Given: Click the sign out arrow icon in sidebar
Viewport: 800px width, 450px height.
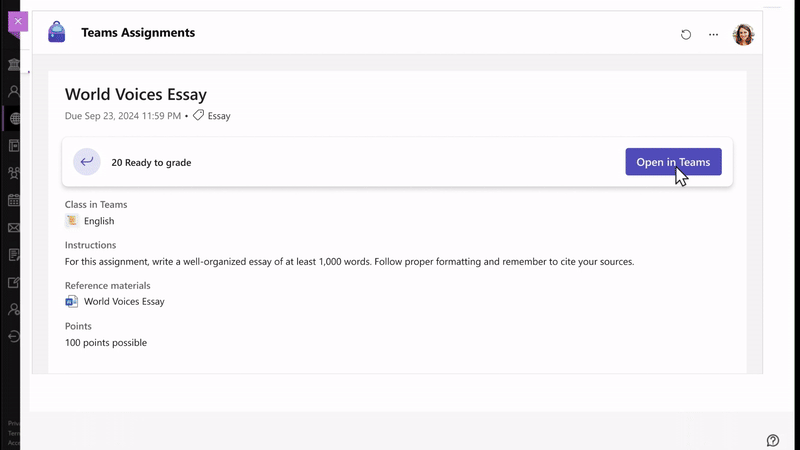Looking at the screenshot, I should point(14,336).
